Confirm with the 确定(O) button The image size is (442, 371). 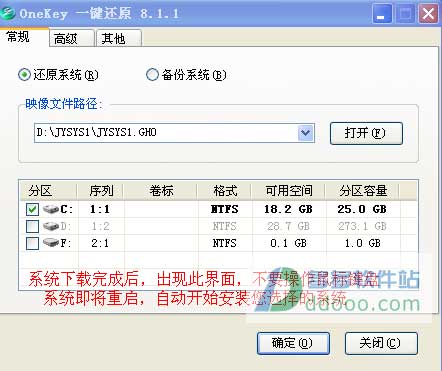[293, 343]
